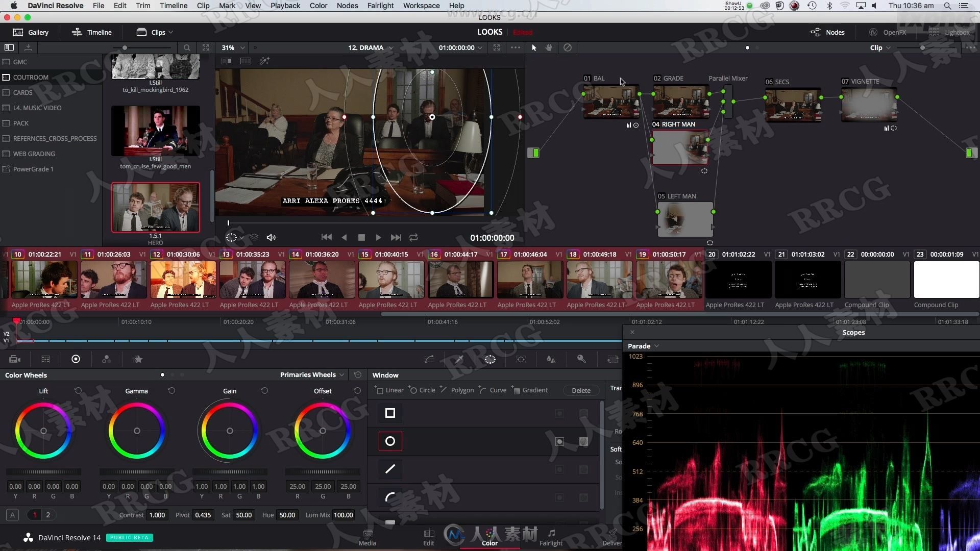Open the Curves palette icon
This screenshot has height=551, width=980.
click(429, 359)
